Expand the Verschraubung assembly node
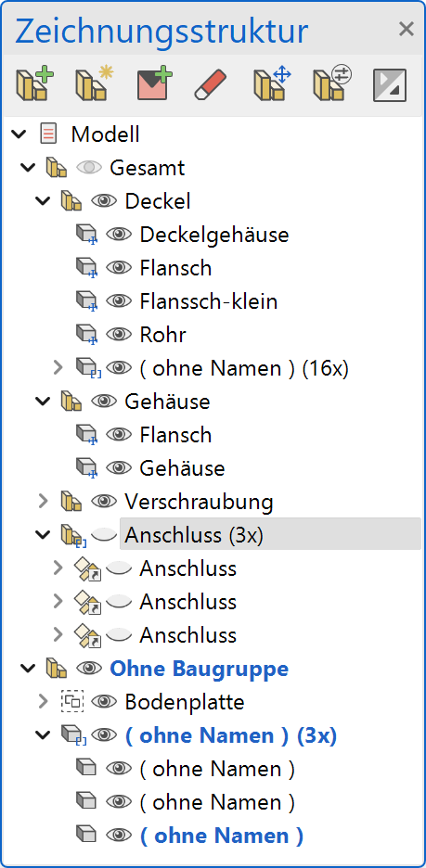The image size is (426, 868). point(44,502)
